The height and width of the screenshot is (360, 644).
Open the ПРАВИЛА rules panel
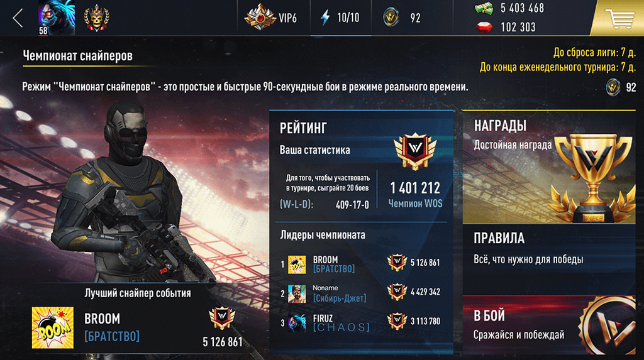click(548, 259)
